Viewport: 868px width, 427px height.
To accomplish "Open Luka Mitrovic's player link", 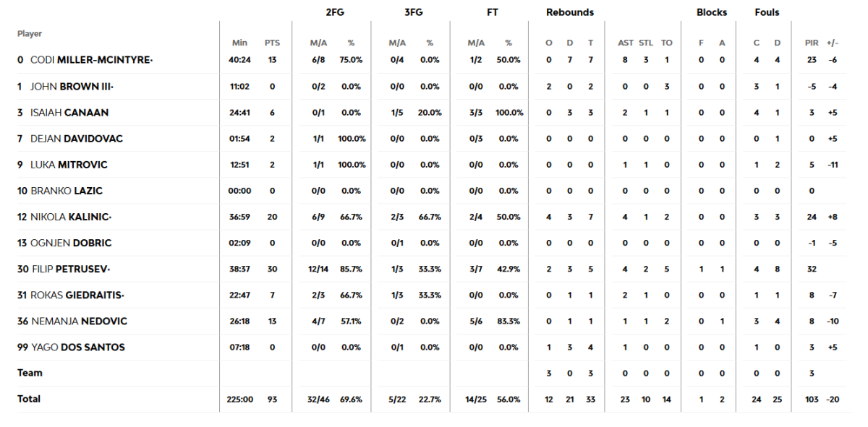I will click(69, 165).
